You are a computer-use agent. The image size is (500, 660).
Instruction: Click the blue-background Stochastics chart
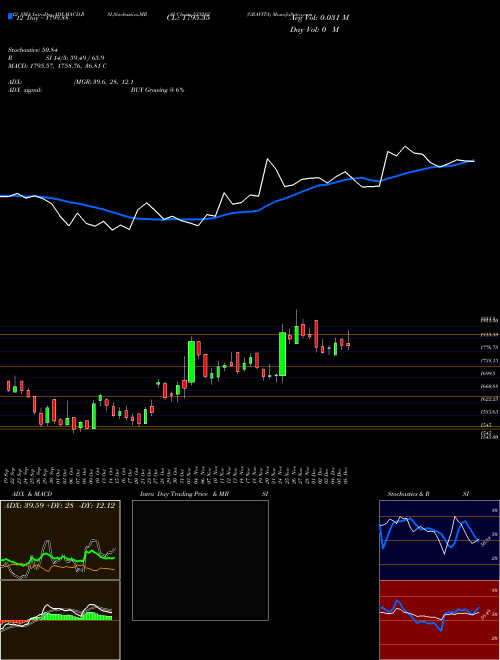click(x=439, y=540)
